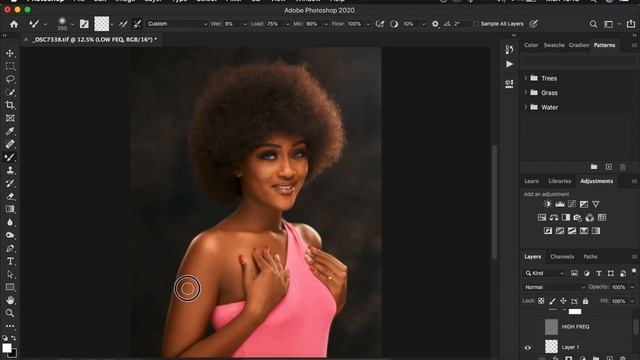Select the Pen tool
This screenshot has width=640, height=360.
[10, 248]
